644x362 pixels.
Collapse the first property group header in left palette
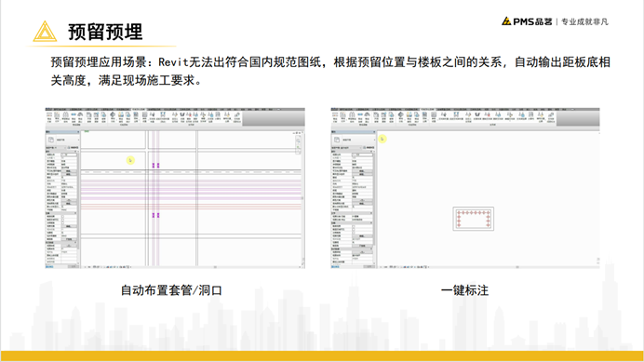point(61,151)
